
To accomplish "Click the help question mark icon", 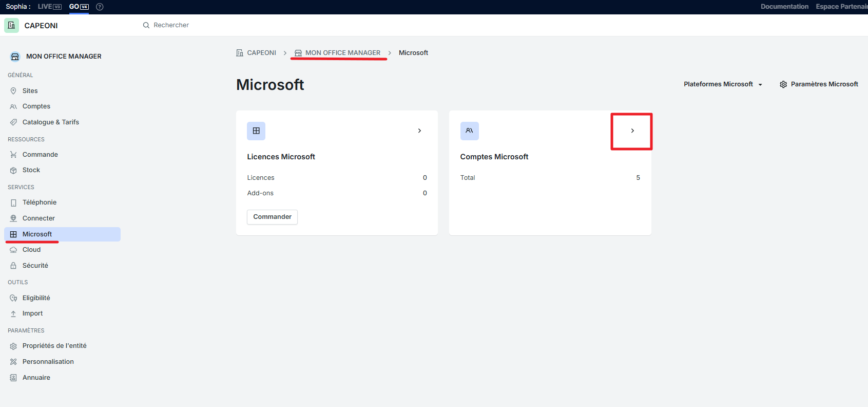I will click(x=100, y=7).
